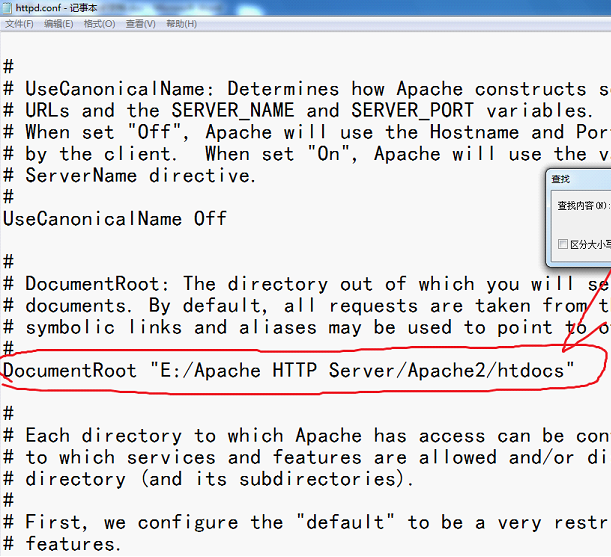Open the 文件(F) menu
This screenshot has width=611, height=557.
click(x=19, y=24)
